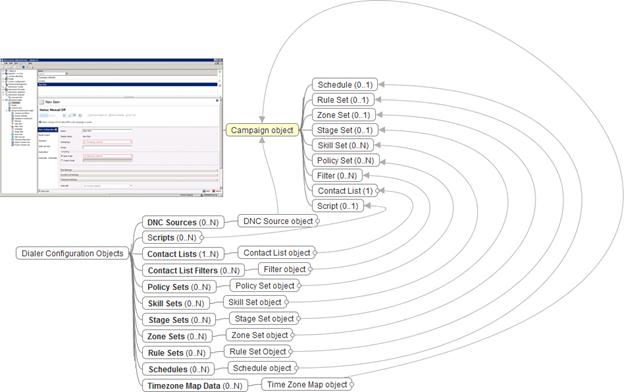Select the Filter object node

[285, 269]
